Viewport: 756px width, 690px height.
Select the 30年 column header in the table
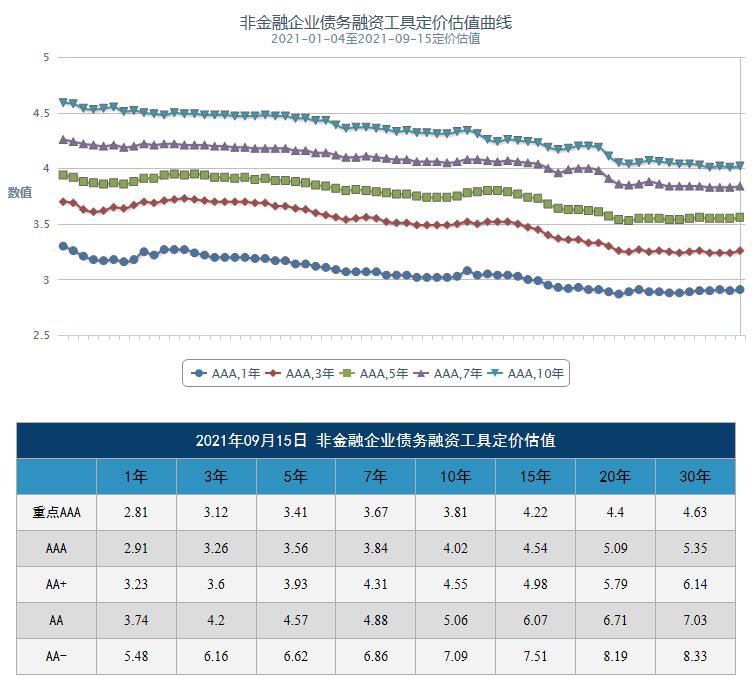click(x=695, y=477)
